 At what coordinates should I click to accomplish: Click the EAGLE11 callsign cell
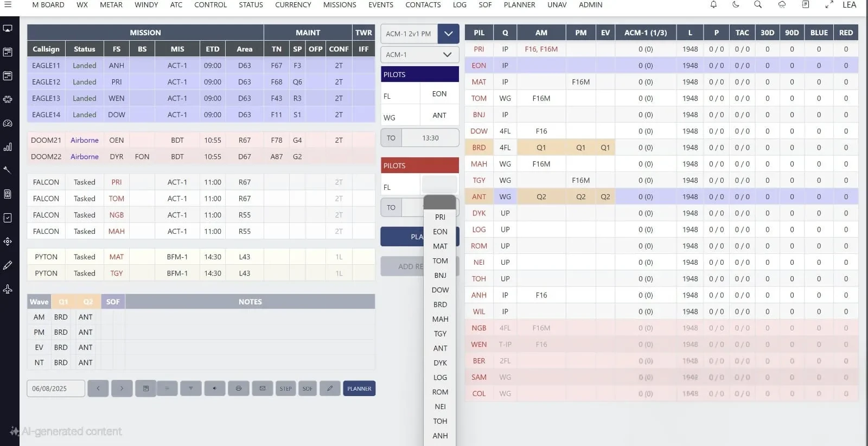point(46,66)
